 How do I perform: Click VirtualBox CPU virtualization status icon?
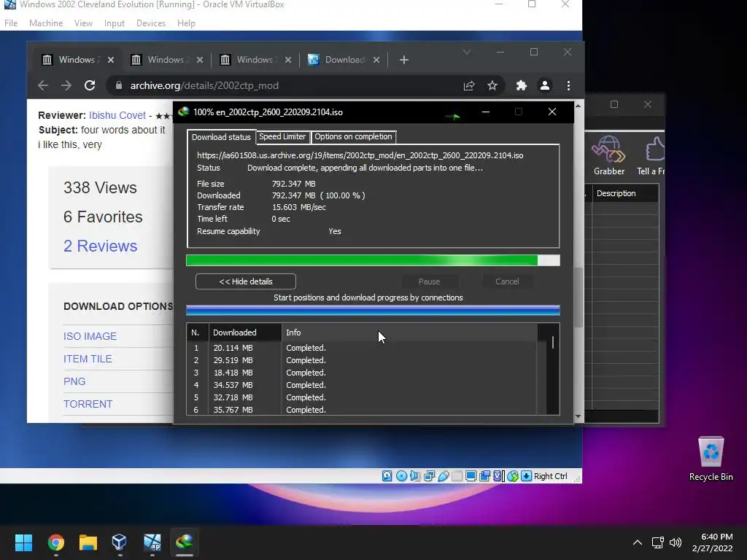tap(499, 475)
